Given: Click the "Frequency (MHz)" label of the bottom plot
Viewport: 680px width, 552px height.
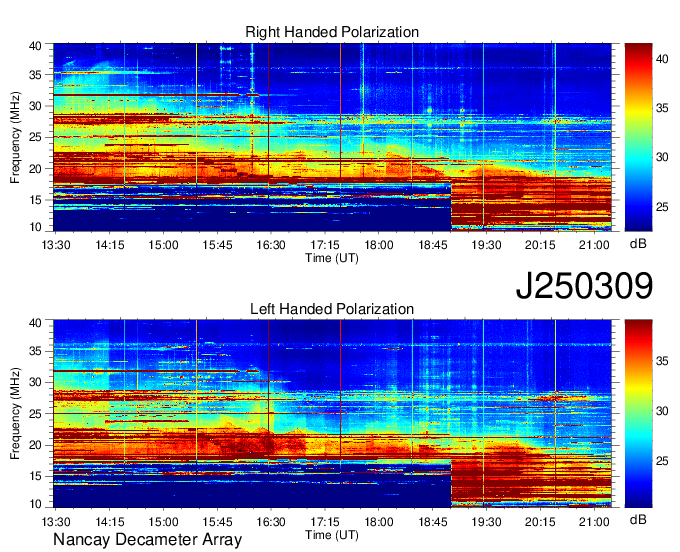Looking at the screenshot, I should [15, 414].
